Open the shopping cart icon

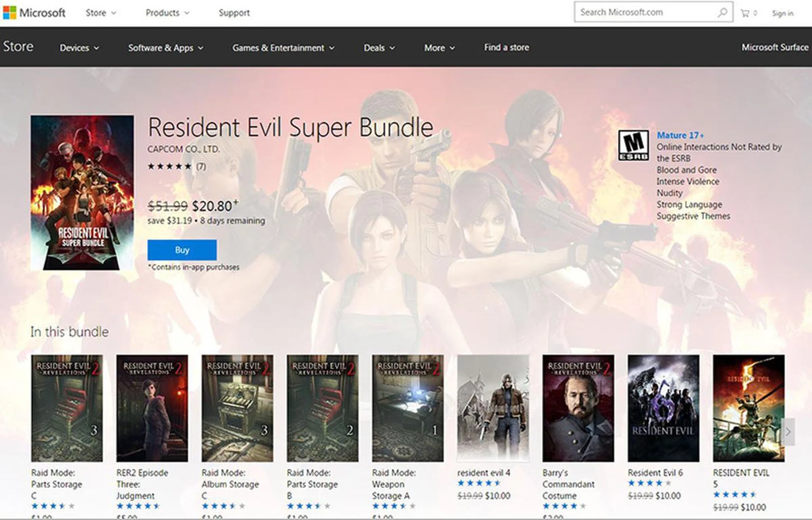745,13
